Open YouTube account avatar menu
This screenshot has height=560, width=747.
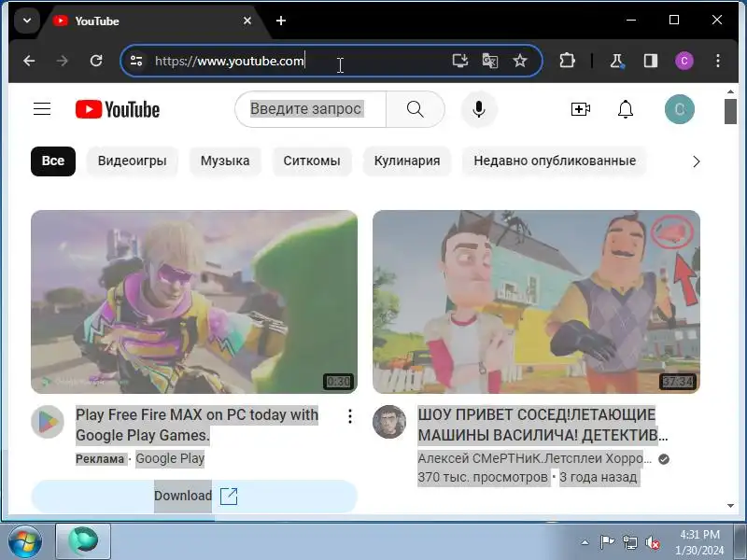pos(680,109)
